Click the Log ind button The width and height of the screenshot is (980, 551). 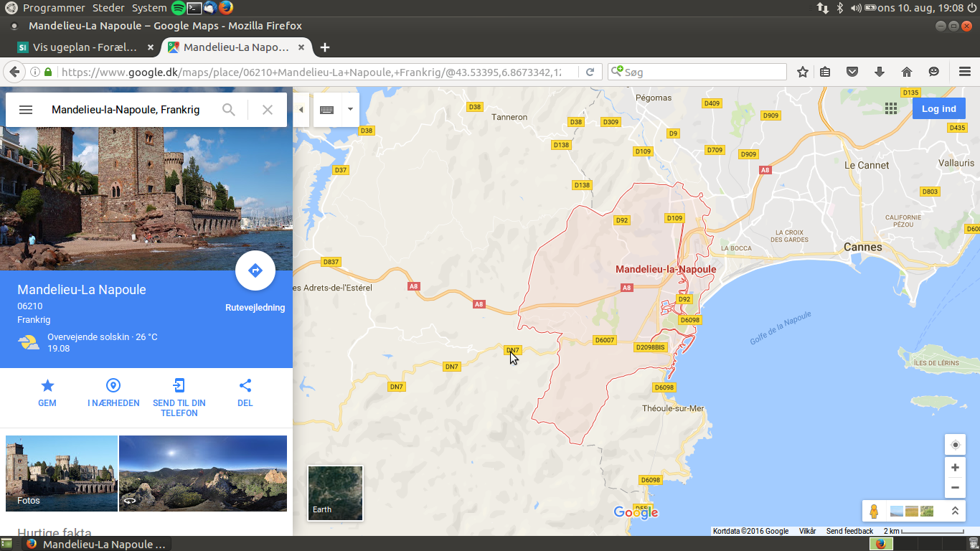[x=939, y=109]
